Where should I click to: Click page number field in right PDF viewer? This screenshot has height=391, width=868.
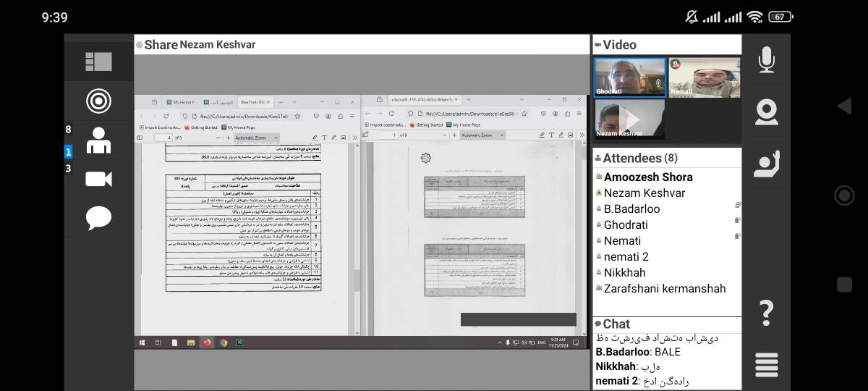(x=388, y=135)
